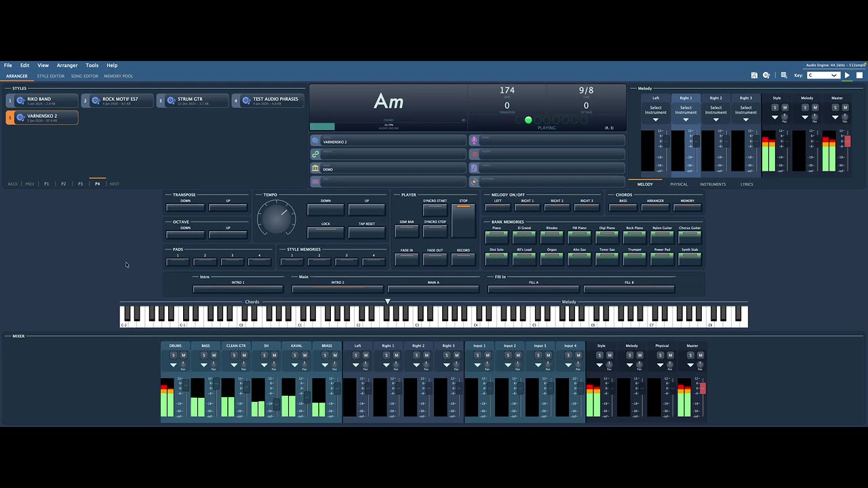Click the Trumpet bank memory button
Viewport: 868px width, 488px height.
[x=635, y=258]
